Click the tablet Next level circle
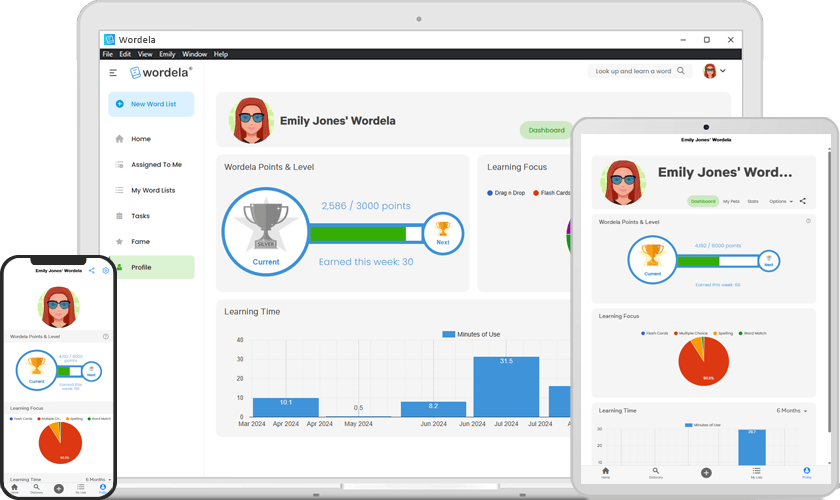The height and width of the screenshot is (500, 840). pyautogui.click(x=769, y=261)
